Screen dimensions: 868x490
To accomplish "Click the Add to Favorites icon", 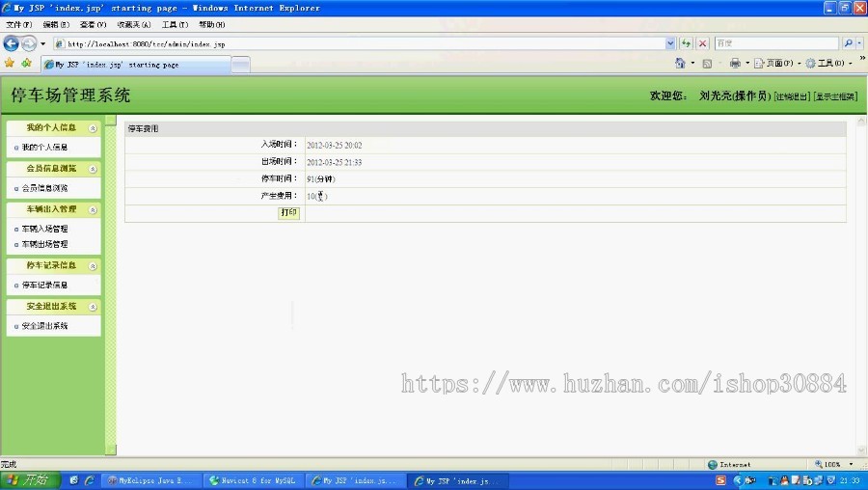I will [x=27, y=63].
